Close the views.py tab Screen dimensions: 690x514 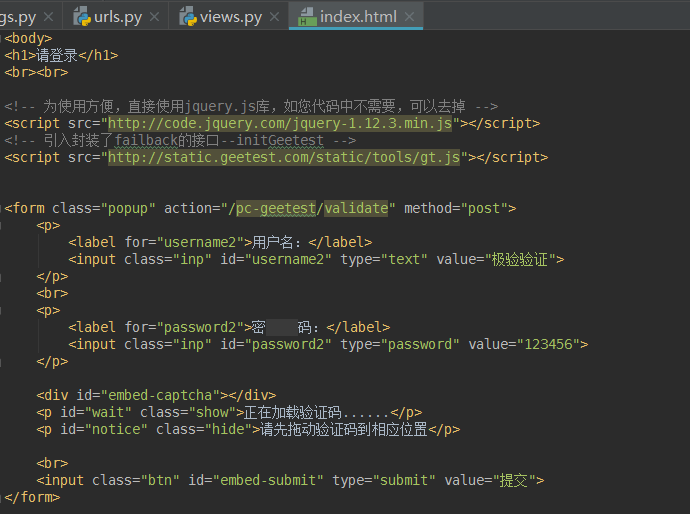pos(275,17)
